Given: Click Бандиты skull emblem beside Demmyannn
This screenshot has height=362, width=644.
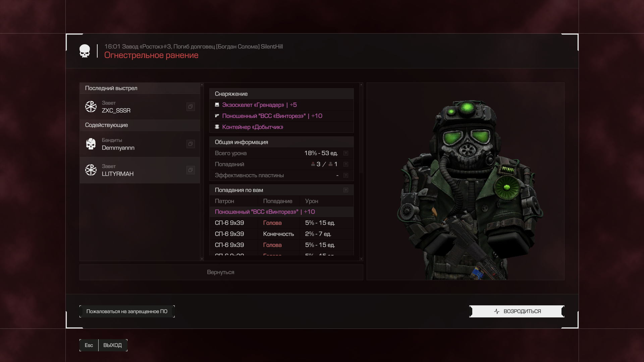Looking at the screenshot, I should (91, 144).
